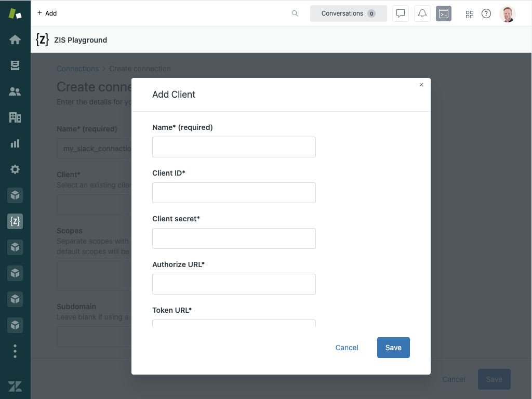Expand the sidebar more options dots
532x399 pixels.
(15, 351)
